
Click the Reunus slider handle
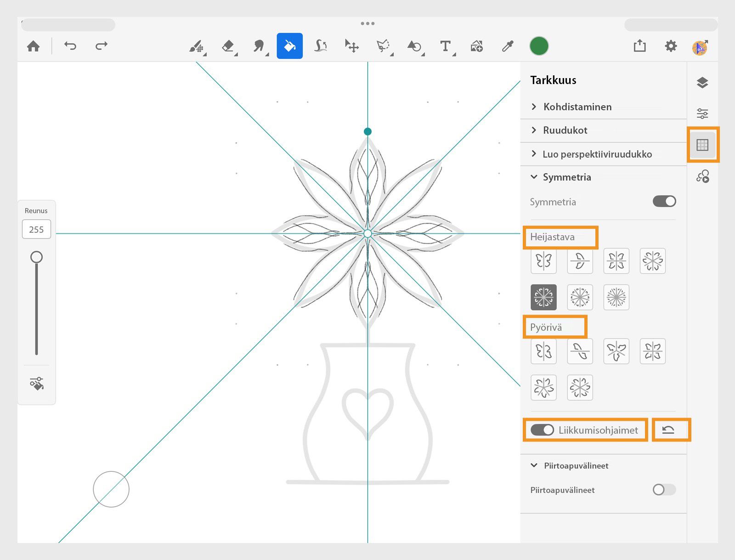(36, 257)
